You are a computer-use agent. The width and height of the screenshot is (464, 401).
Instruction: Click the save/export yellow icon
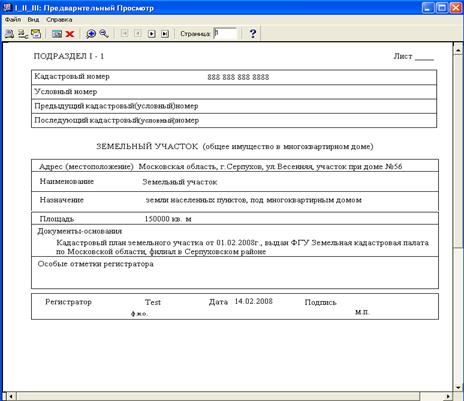point(36,34)
